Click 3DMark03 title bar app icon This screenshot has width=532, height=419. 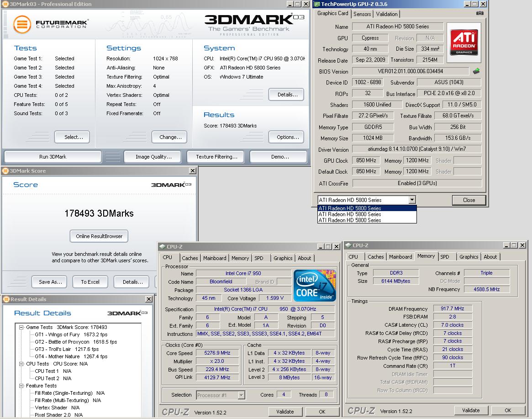[5, 4]
